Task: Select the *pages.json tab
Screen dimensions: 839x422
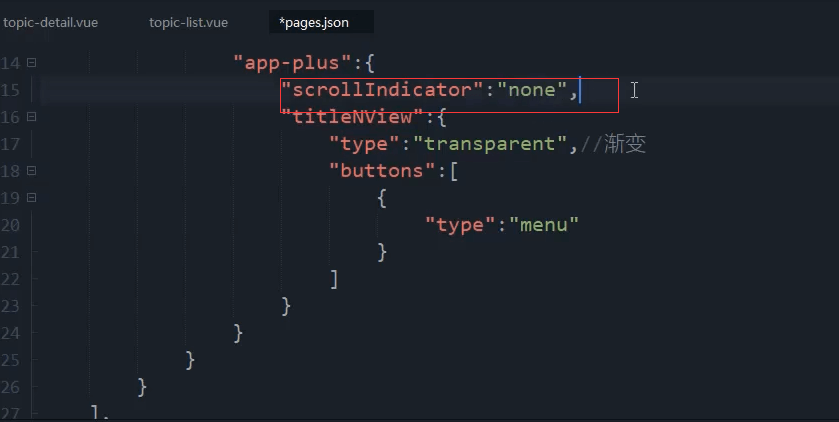Action: pyautogui.click(x=314, y=23)
